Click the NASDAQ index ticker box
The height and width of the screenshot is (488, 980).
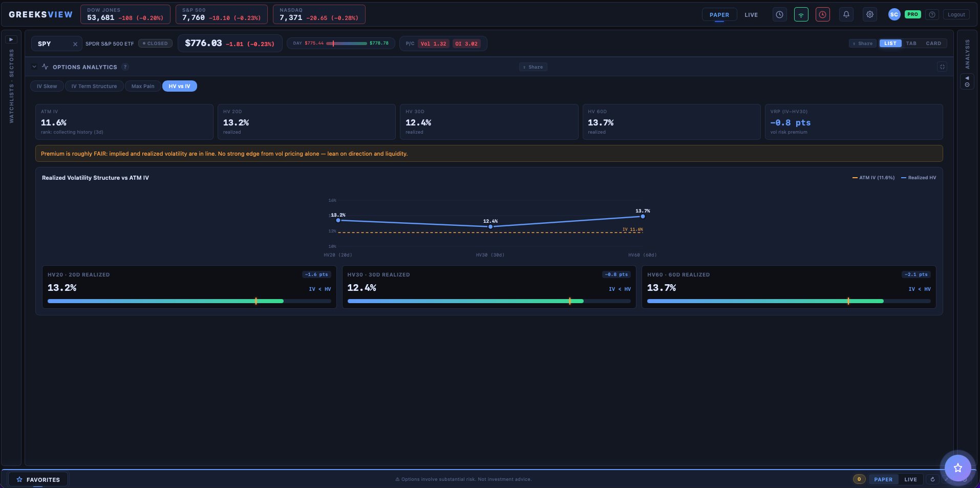(319, 14)
